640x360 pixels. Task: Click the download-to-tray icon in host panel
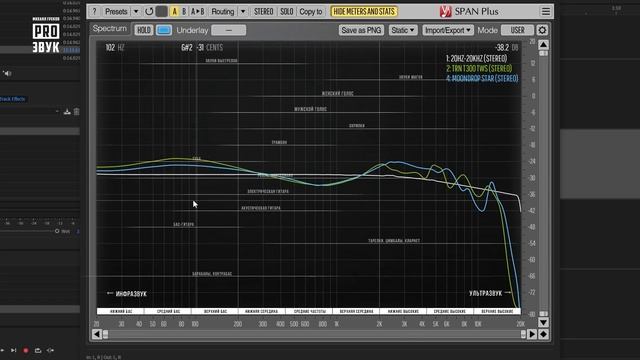(67, 111)
